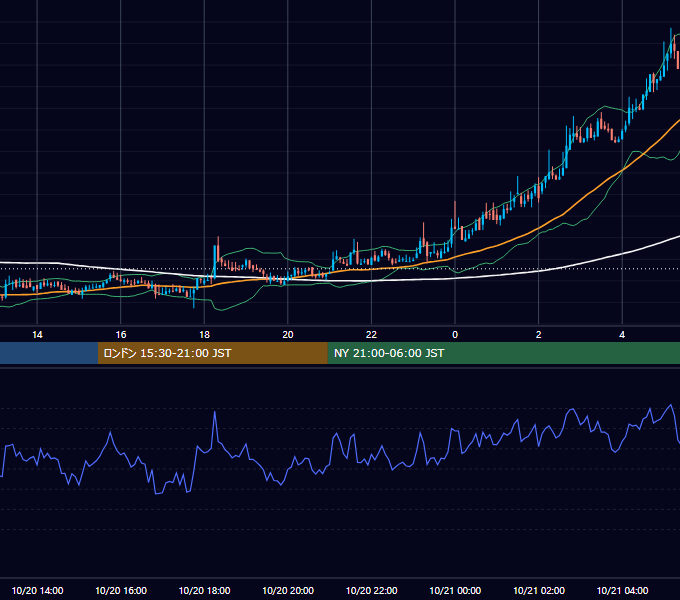Click the blue session band before London

coord(49,353)
